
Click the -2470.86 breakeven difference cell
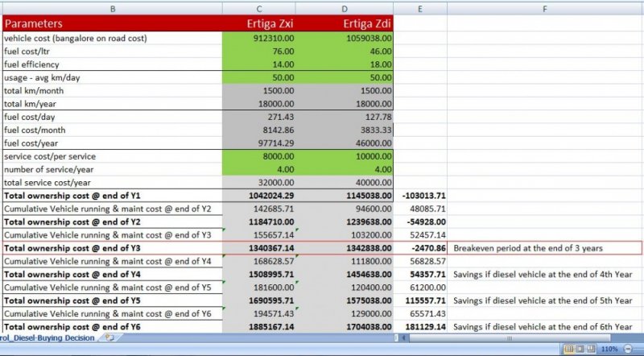[x=419, y=248]
